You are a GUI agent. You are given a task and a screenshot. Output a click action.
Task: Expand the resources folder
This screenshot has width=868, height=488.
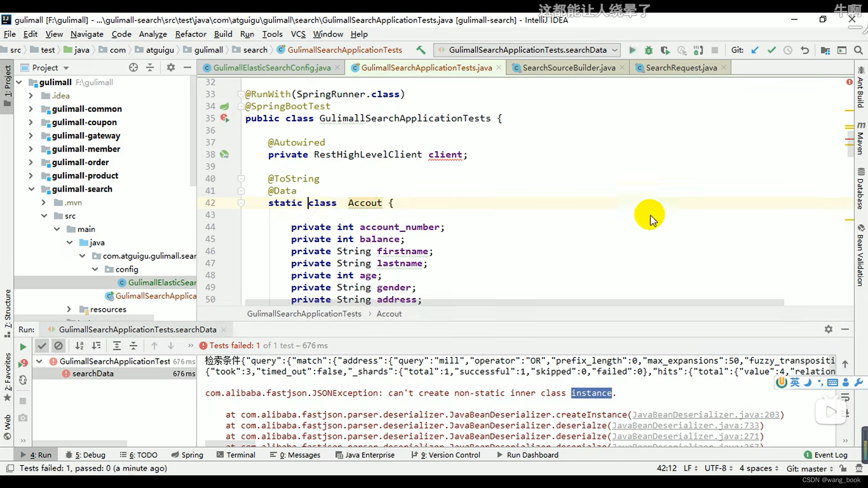pos(69,309)
